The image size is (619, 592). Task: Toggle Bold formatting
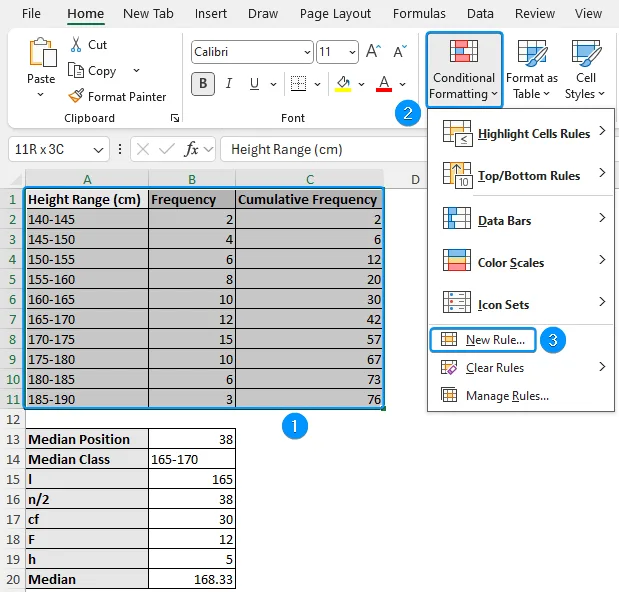pyautogui.click(x=203, y=84)
